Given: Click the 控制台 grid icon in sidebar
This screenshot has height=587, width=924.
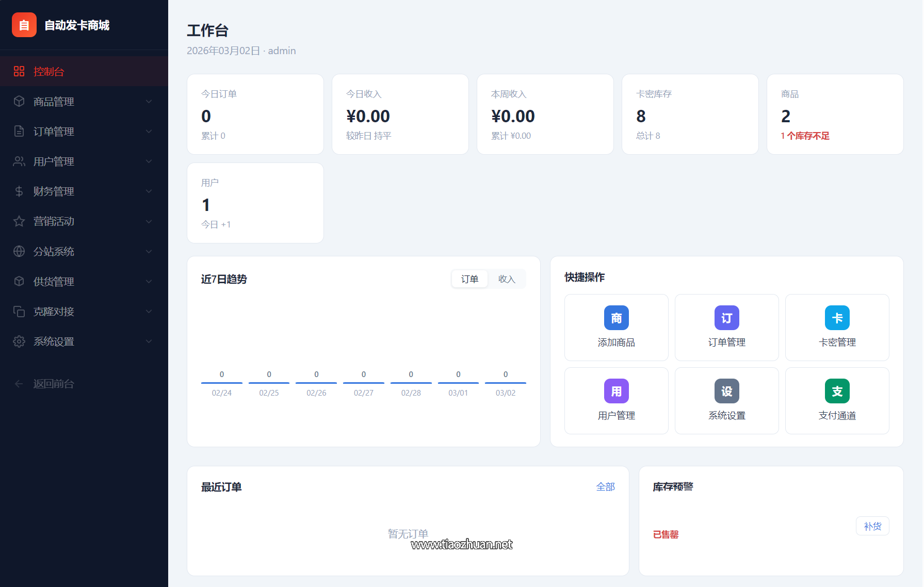Looking at the screenshot, I should click(19, 71).
